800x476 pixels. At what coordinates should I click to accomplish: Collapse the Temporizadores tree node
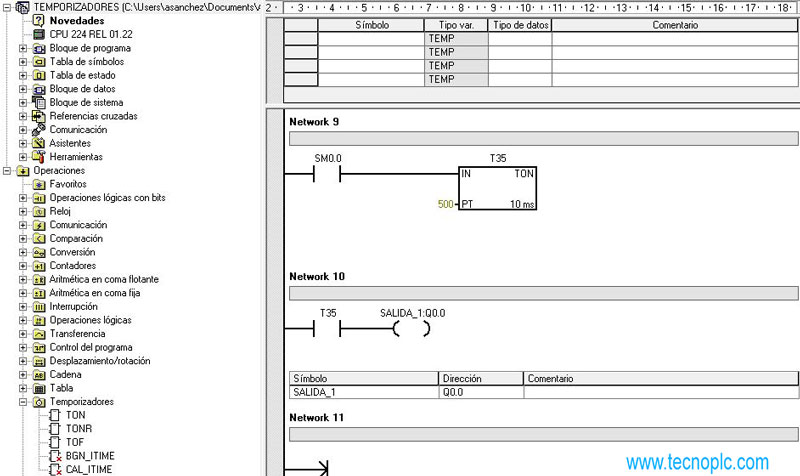[x=23, y=402]
